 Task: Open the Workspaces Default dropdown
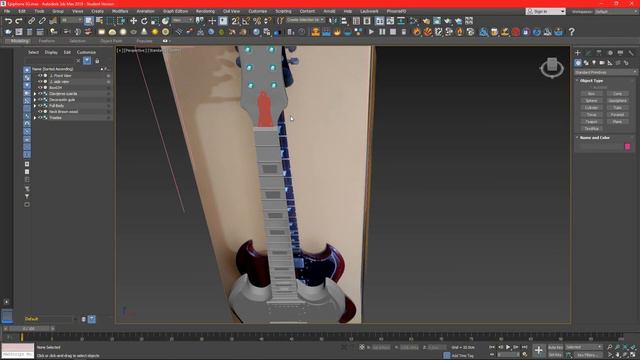(616, 11)
